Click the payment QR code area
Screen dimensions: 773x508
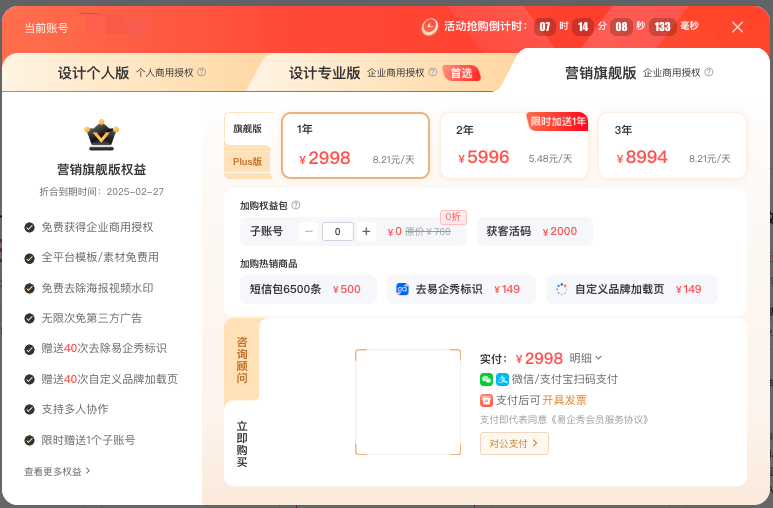tap(408, 402)
